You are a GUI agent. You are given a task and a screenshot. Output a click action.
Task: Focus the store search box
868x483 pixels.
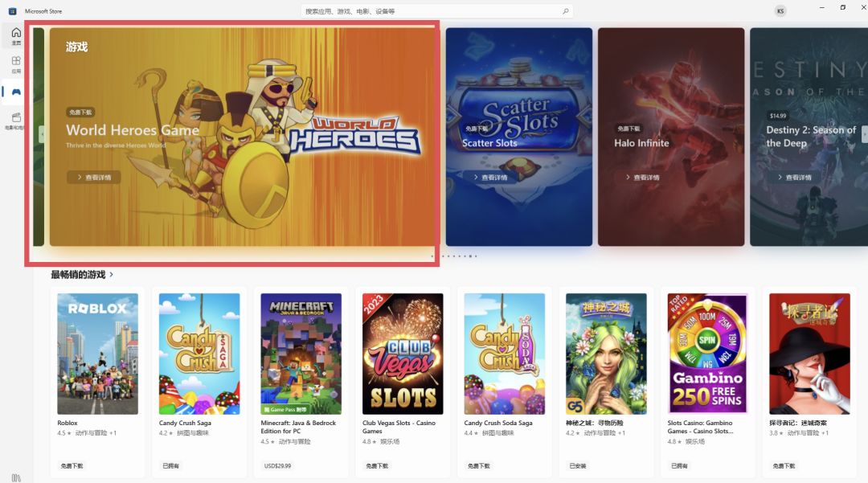(x=436, y=11)
